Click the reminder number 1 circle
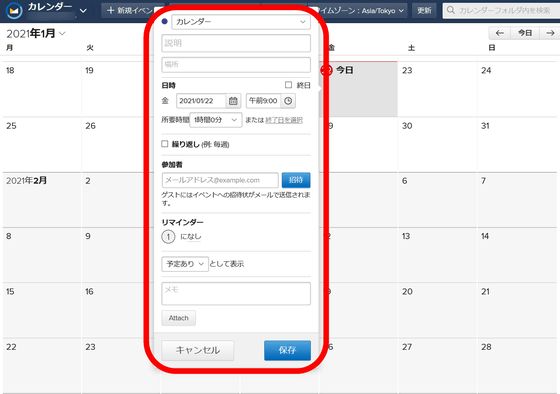Viewport: 560px width, 394px height. [168, 236]
